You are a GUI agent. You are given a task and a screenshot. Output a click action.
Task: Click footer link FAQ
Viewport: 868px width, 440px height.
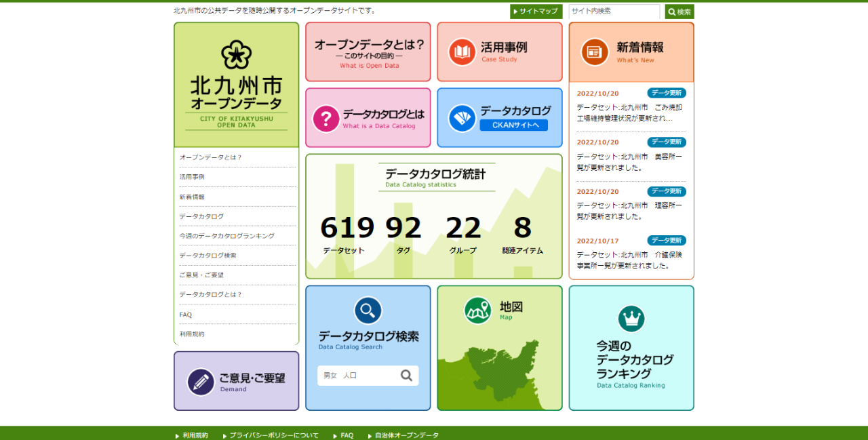347,435
